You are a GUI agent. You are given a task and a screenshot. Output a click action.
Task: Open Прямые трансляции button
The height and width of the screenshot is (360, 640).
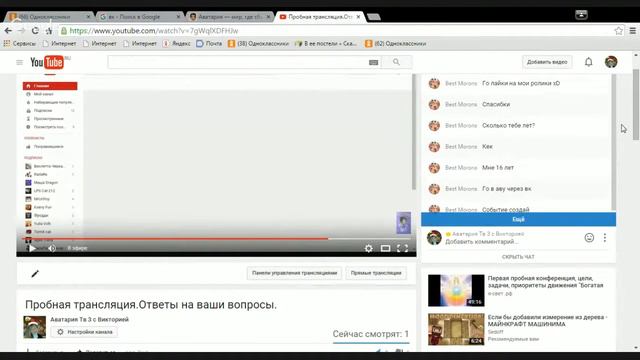[376, 273]
